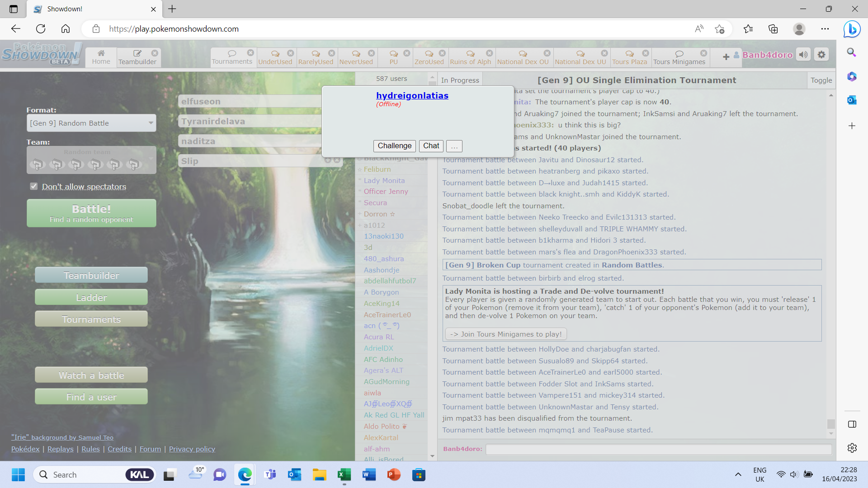Screen dimensions: 868x488
Task: Toggle the tournament panel with Toggle button
Action: coord(821,80)
